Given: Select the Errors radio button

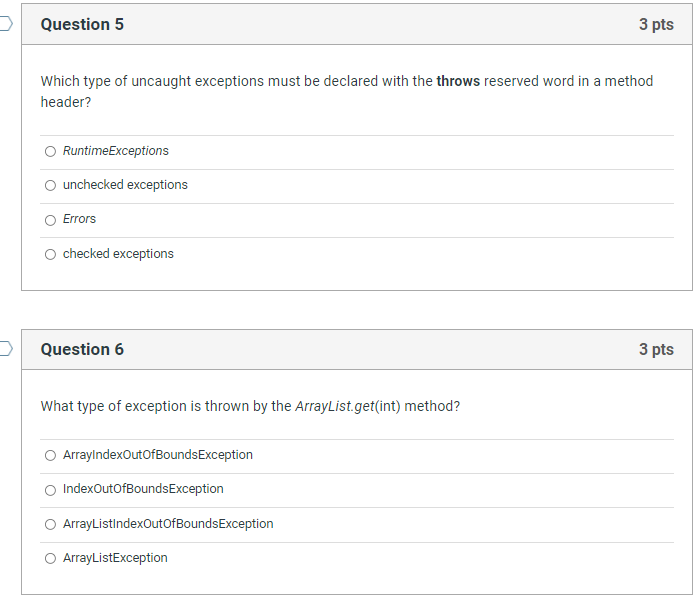Looking at the screenshot, I should coord(50,220).
